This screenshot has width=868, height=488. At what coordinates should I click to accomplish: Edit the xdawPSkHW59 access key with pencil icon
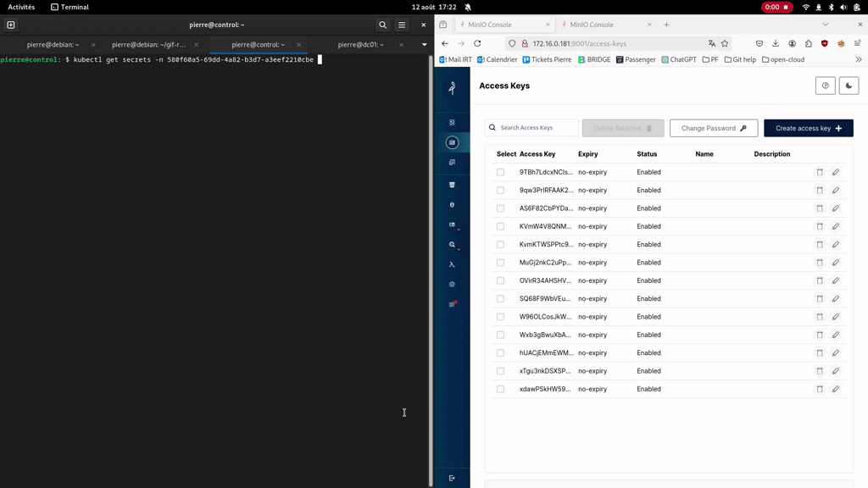pyautogui.click(x=835, y=389)
